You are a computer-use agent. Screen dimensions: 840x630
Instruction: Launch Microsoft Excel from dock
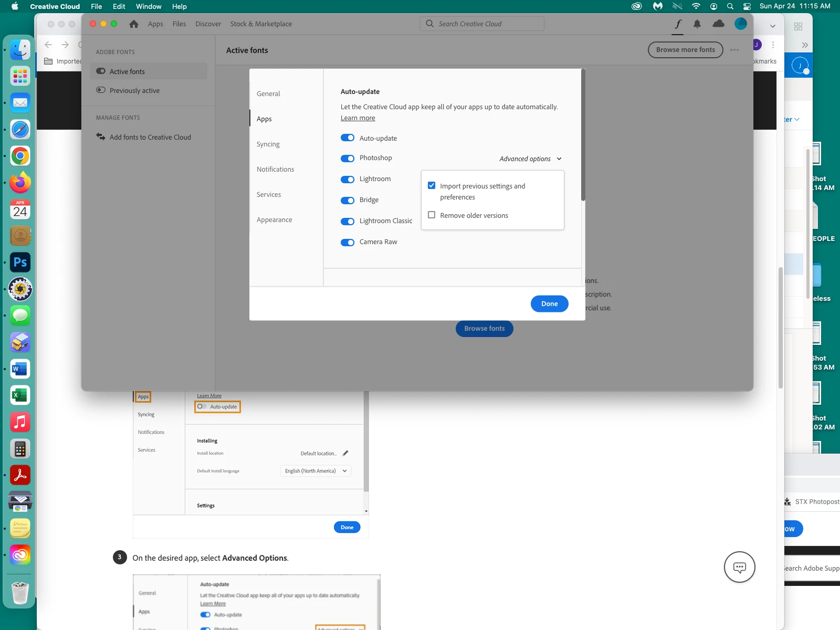20,395
